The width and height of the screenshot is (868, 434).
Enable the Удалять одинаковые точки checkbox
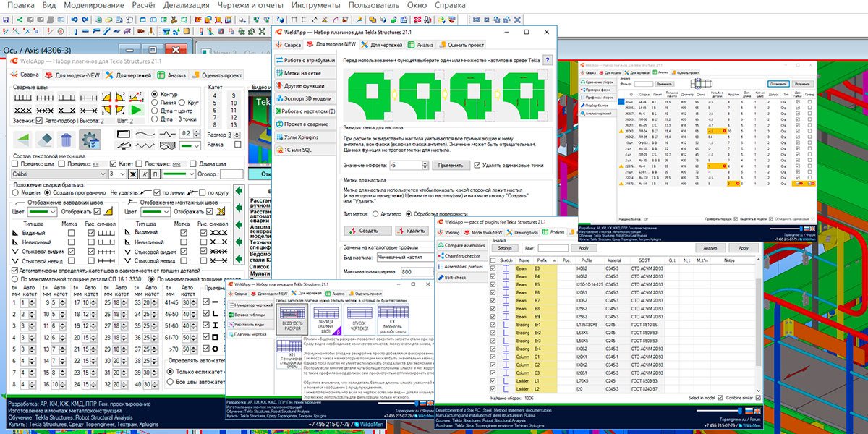[477, 165]
